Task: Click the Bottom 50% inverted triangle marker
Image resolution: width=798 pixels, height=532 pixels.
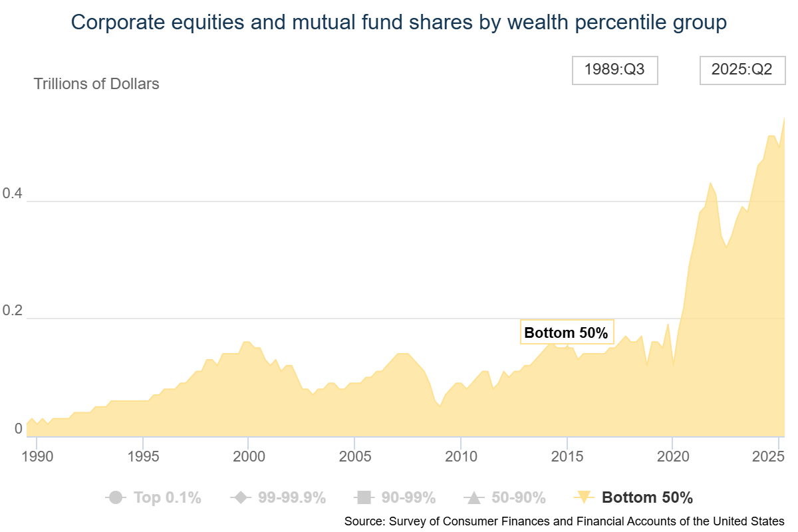Action: pyautogui.click(x=584, y=497)
